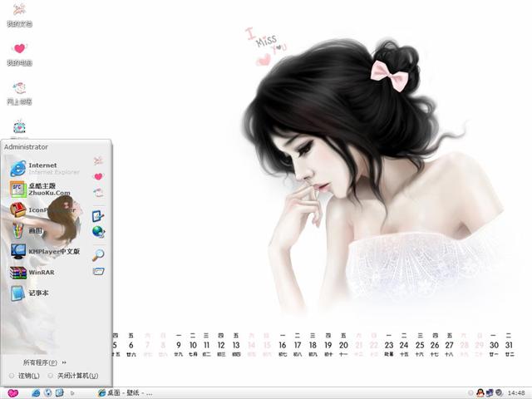Open 画图 paint program in the Start menu
Screen dimensions: 532x399
(27, 231)
